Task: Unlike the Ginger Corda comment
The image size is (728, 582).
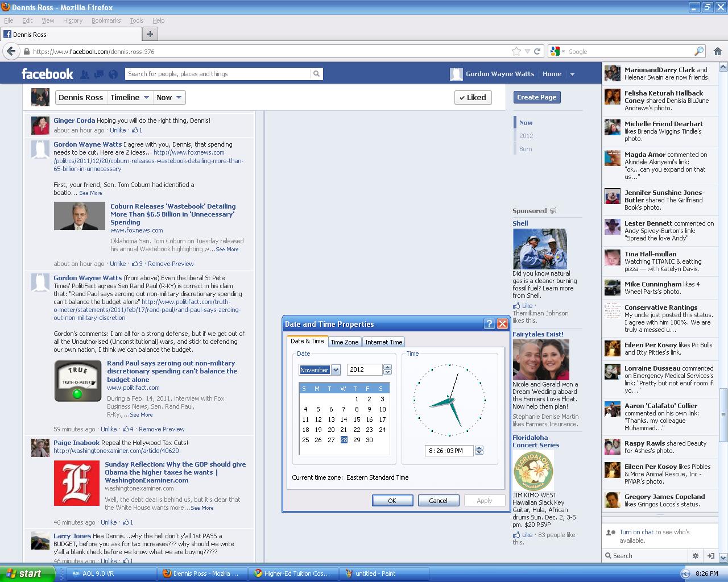Action: point(118,130)
